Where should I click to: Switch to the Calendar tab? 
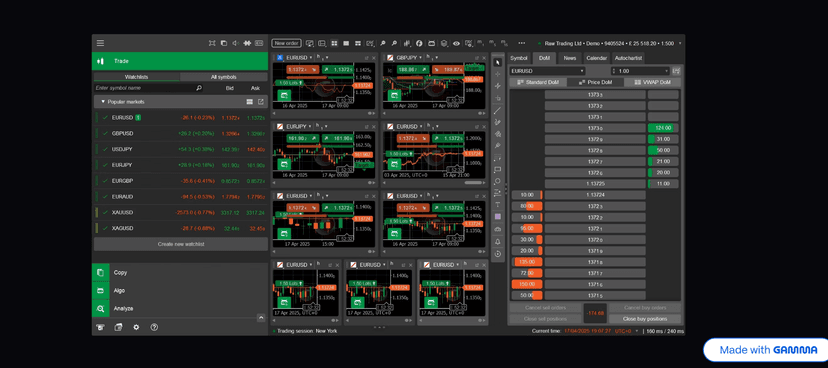tap(596, 58)
